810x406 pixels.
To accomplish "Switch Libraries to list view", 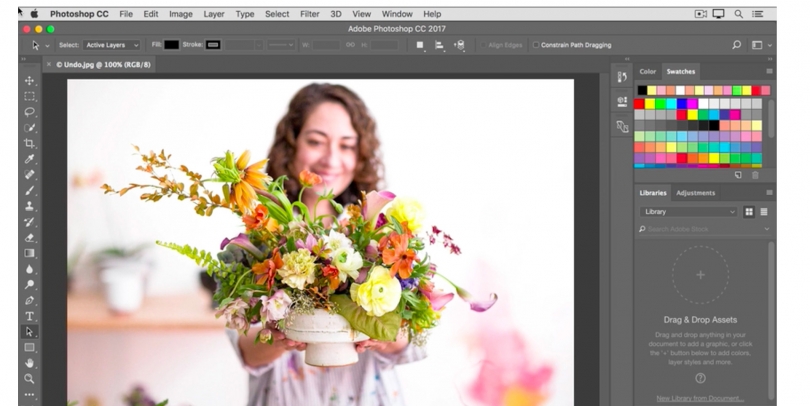I will tap(764, 212).
